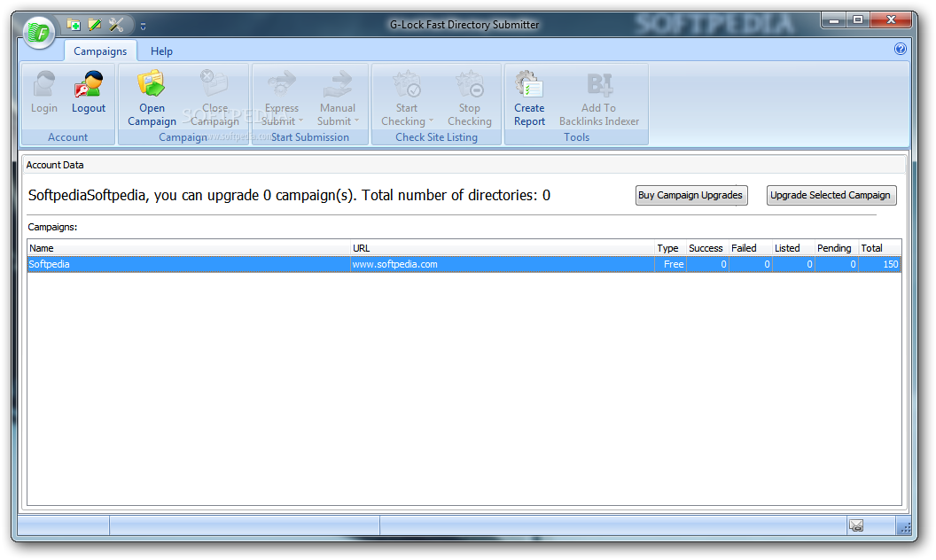The image size is (936, 560).
Task: Click the Listed column header
Action: pos(793,248)
